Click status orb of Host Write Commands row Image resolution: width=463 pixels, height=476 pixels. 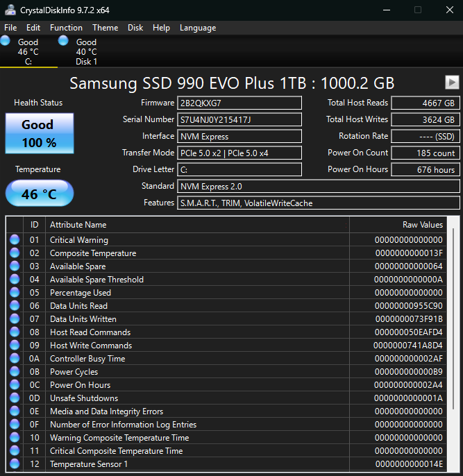15,345
